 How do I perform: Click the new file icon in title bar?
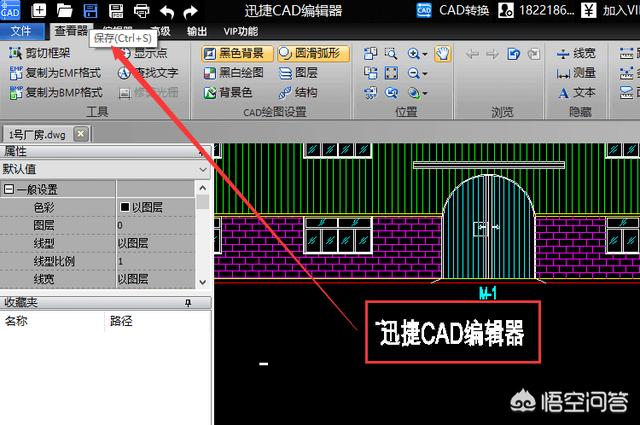click(38, 10)
